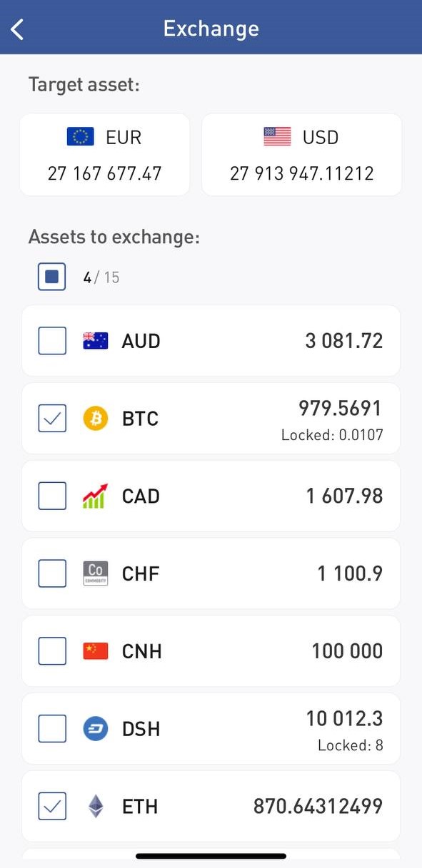Click the European Union flag icon
This screenshot has width=422, height=868.
[81, 136]
